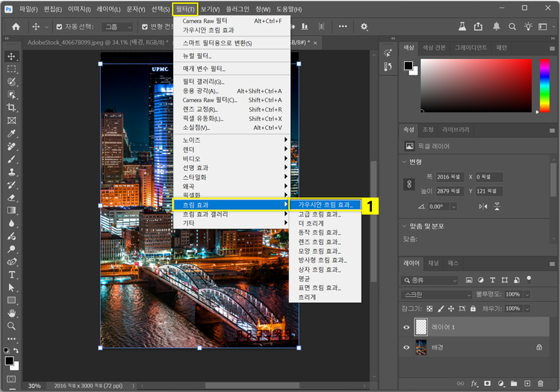This screenshot has width=560, height=392.
Task: Open the 조정 tab in properties panel
Action: (428, 129)
